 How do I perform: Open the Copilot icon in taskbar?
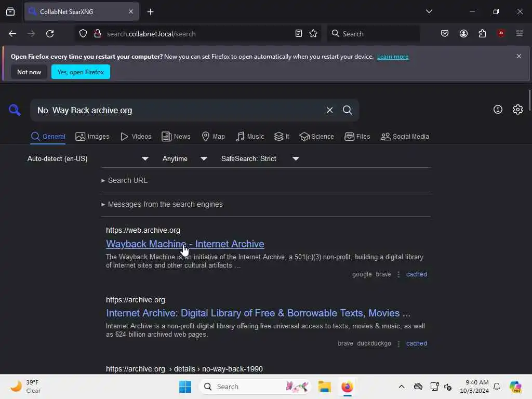(x=515, y=387)
